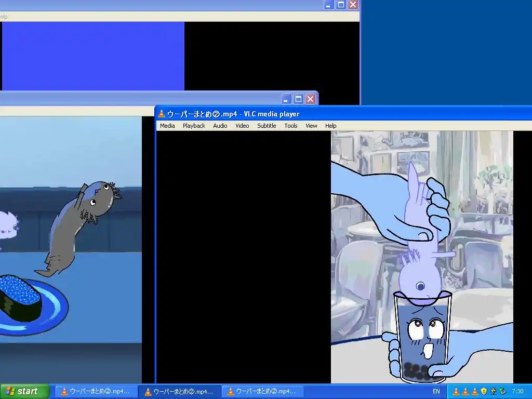
Task: Select the VLC taskbar button nearest the EN indicator
Action: coord(262,392)
